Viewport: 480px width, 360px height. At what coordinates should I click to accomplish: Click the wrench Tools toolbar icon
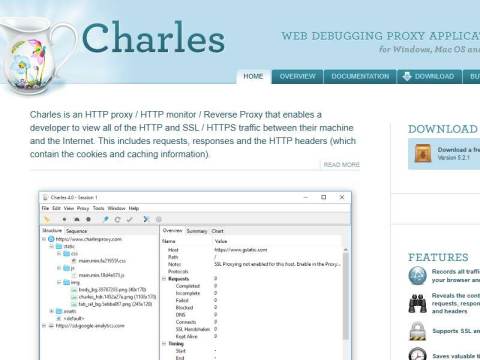tap(146, 219)
